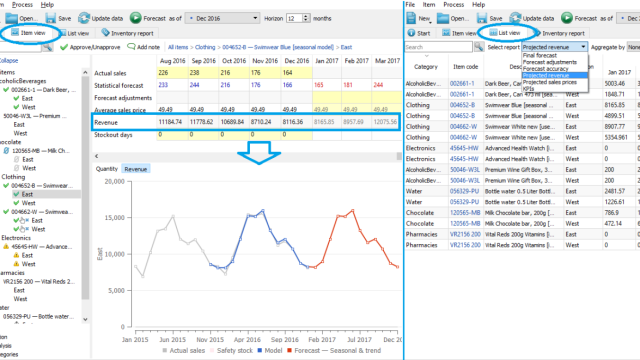Click the search magnifier icon in right window
640x360 pixels.
(478, 47)
